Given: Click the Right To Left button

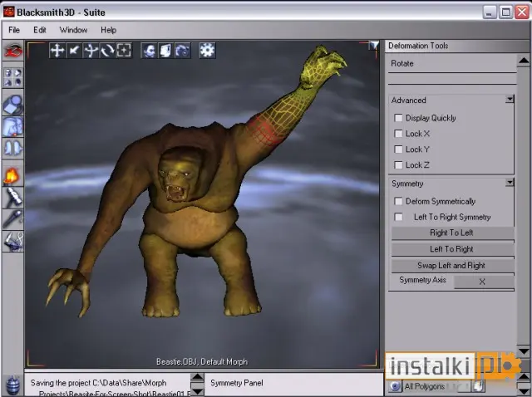Looking at the screenshot, I should click(x=452, y=233).
